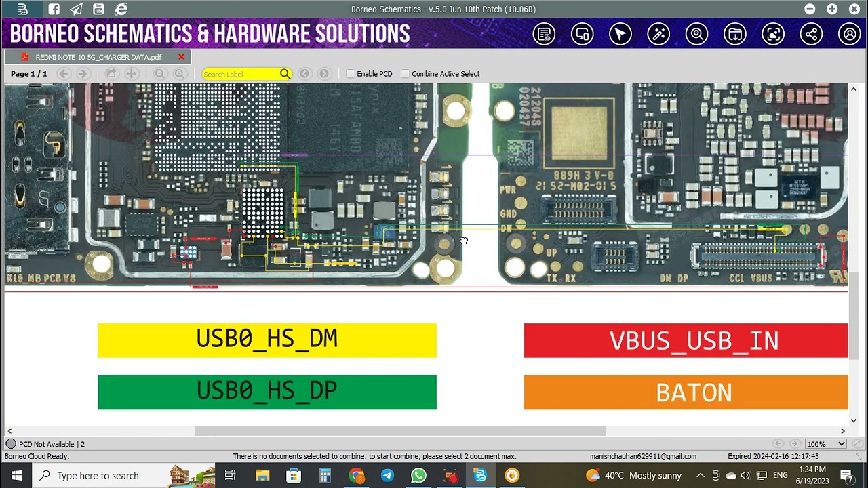The width and height of the screenshot is (868, 488).
Task: Click the Borneo Cloud Ready status text
Action: point(37,457)
